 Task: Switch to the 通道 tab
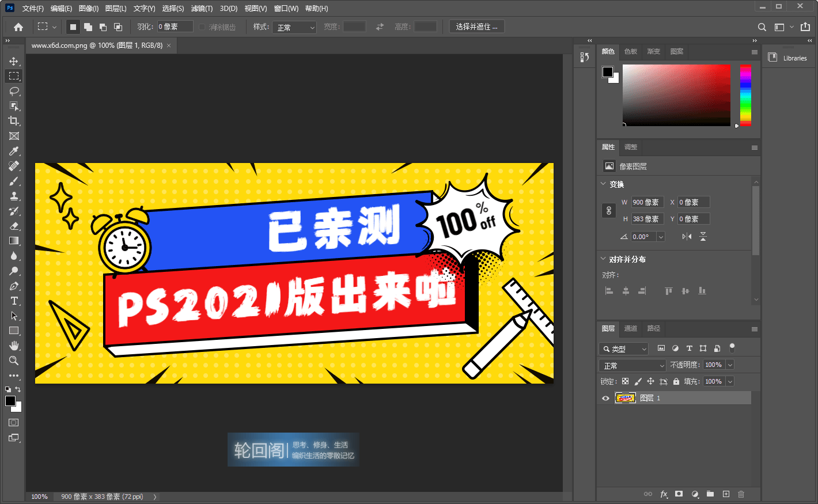click(x=631, y=328)
